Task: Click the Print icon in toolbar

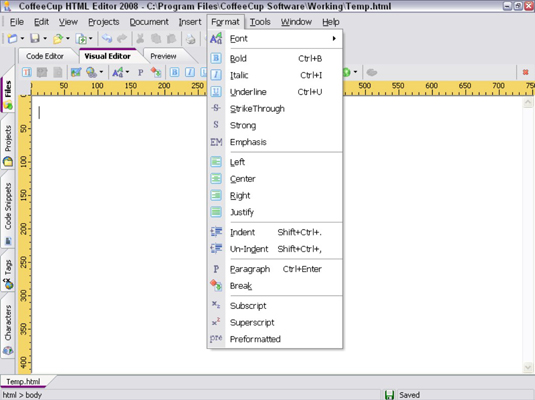Action: click(x=190, y=39)
